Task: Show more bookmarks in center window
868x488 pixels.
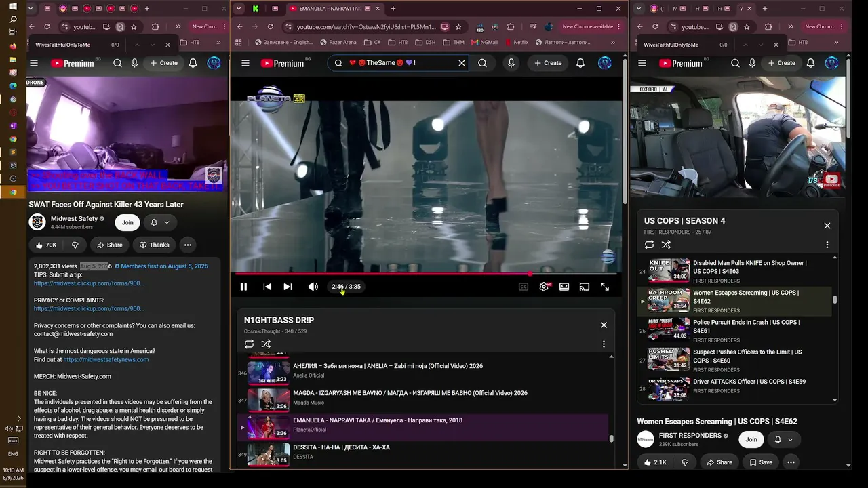Action: point(613,42)
